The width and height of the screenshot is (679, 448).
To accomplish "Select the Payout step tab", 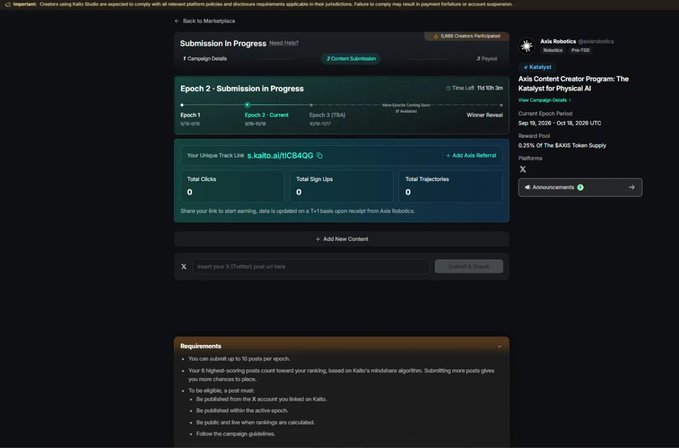I will tap(487, 58).
